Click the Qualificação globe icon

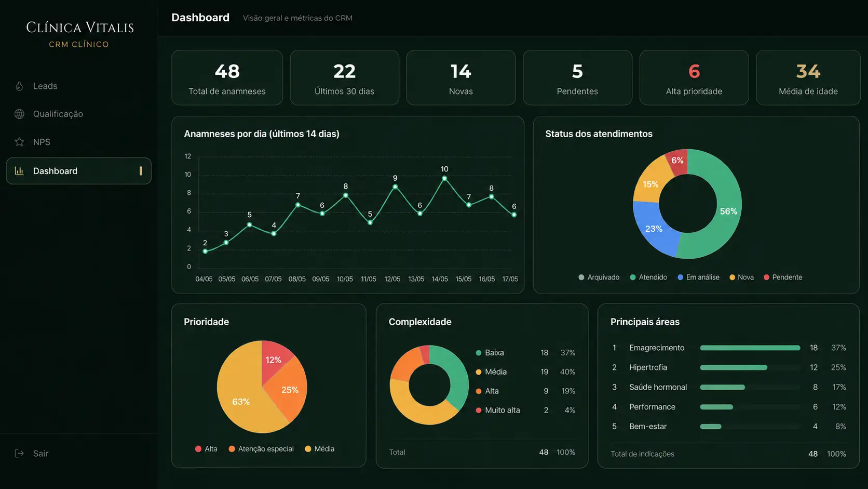19,114
